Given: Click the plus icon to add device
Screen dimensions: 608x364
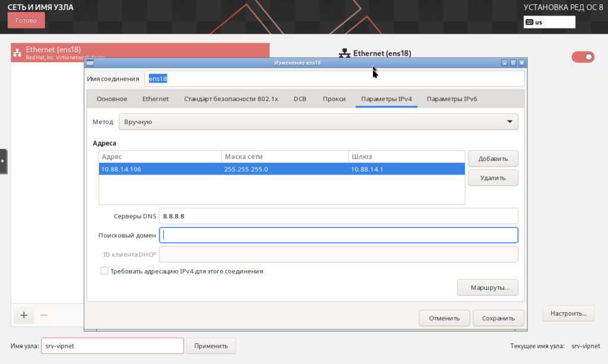Looking at the screenshot, I should 24,315.
